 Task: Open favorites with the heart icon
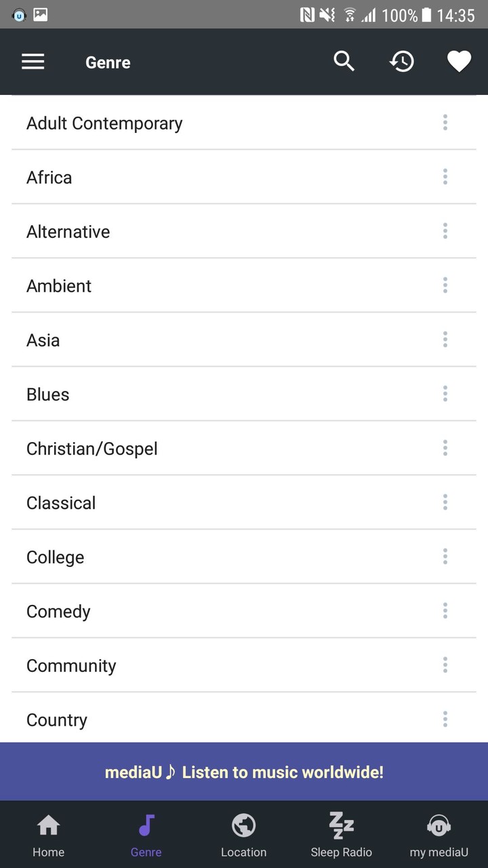pos(459,62)
